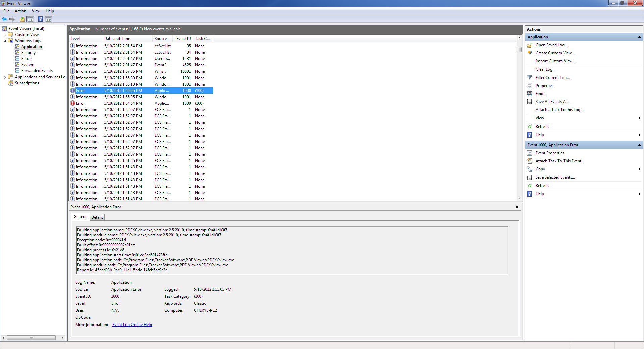Screen dimensions: 644x349
Task: Select the EventS... event 4625 row
Action: (141, 65)
